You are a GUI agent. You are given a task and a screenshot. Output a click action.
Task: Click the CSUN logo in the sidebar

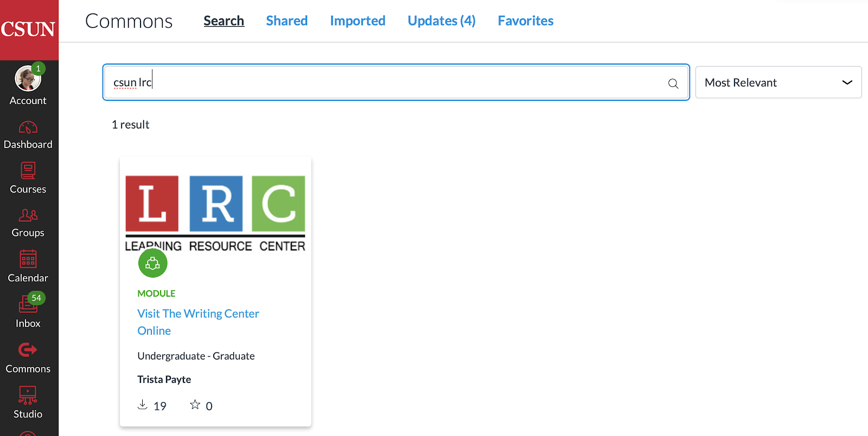tap(28, 29)
